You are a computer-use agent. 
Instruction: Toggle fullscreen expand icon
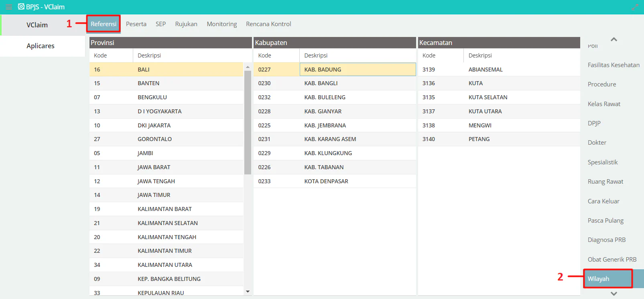coord(635,7)
